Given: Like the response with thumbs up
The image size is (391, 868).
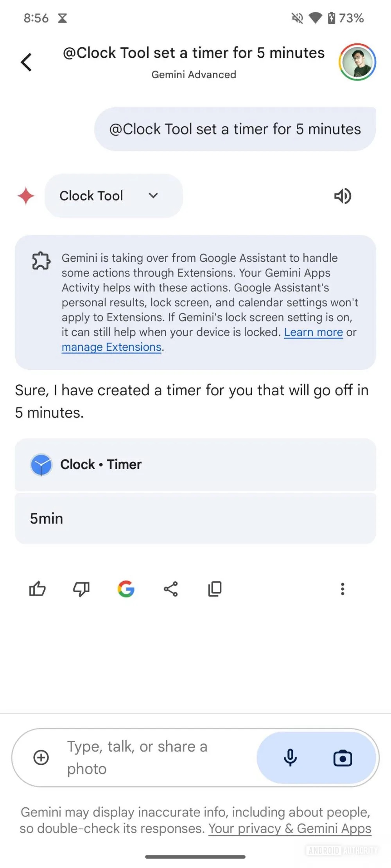Looking at the screenshot, I should pos(38,589).
